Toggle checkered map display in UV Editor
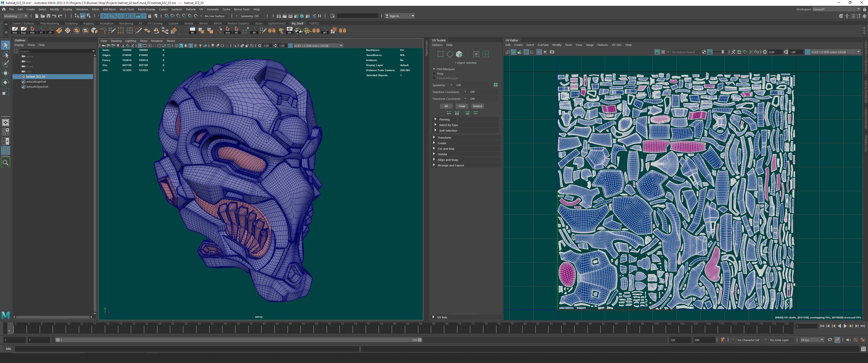The width and height of the screenshot is (868, 363). [663, 52]
